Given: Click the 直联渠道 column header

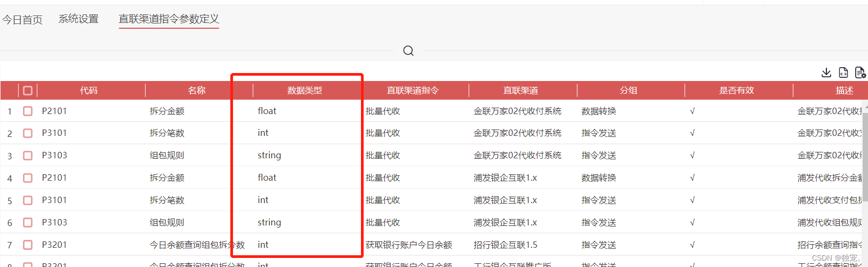Looking at the screenshot, I should coord(520,91).
